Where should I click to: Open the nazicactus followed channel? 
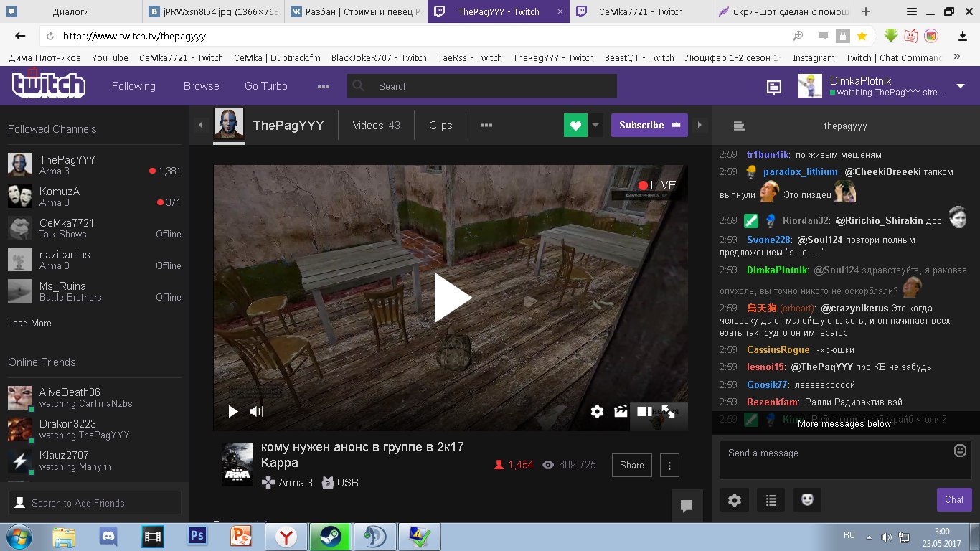95,260
